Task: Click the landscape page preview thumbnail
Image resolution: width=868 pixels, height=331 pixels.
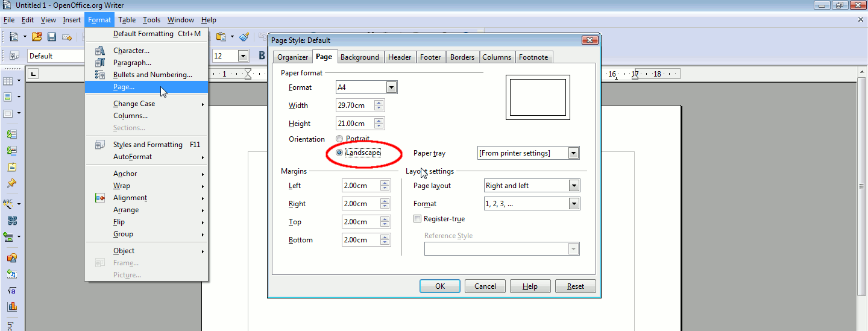Action: pos(538,98)
